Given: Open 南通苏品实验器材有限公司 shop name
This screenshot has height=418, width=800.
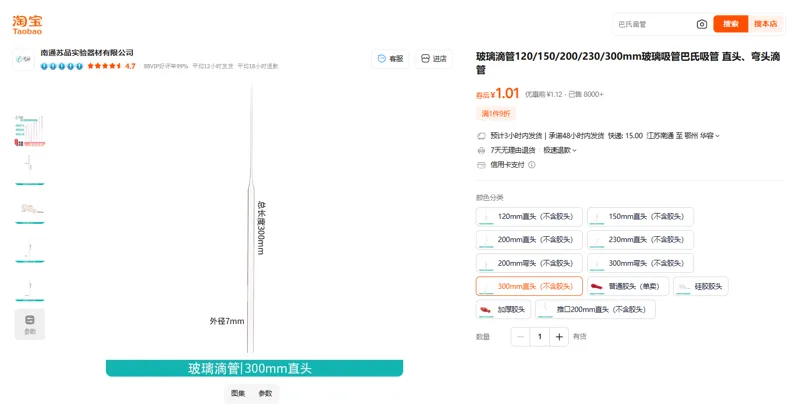Looking at the screenshot, I should tap(87, 53).
